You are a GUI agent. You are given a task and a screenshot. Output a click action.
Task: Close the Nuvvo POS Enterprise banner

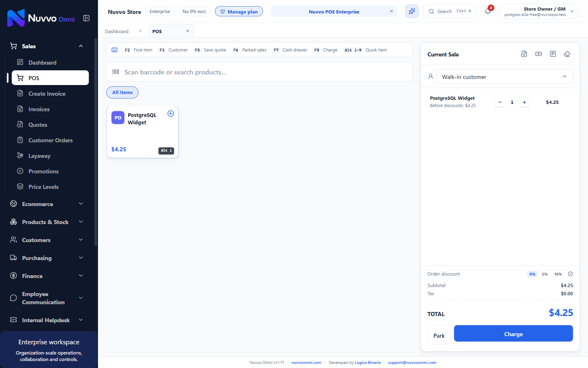[x=391, y=11]
